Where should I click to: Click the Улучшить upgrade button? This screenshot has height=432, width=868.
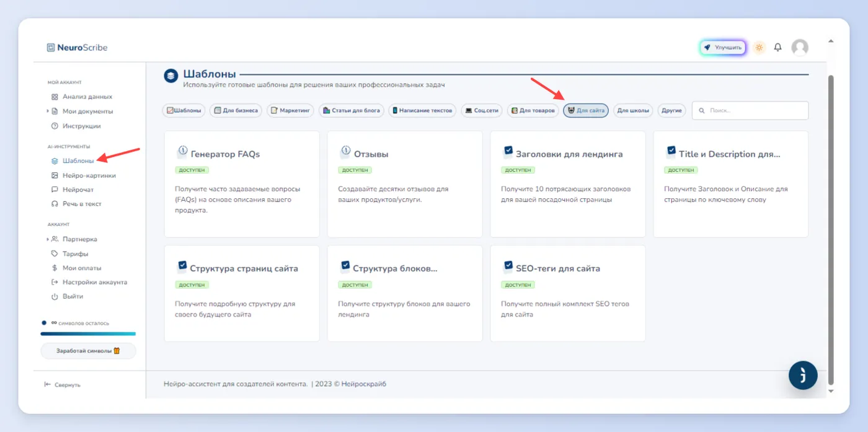click(x=723, y=47)
